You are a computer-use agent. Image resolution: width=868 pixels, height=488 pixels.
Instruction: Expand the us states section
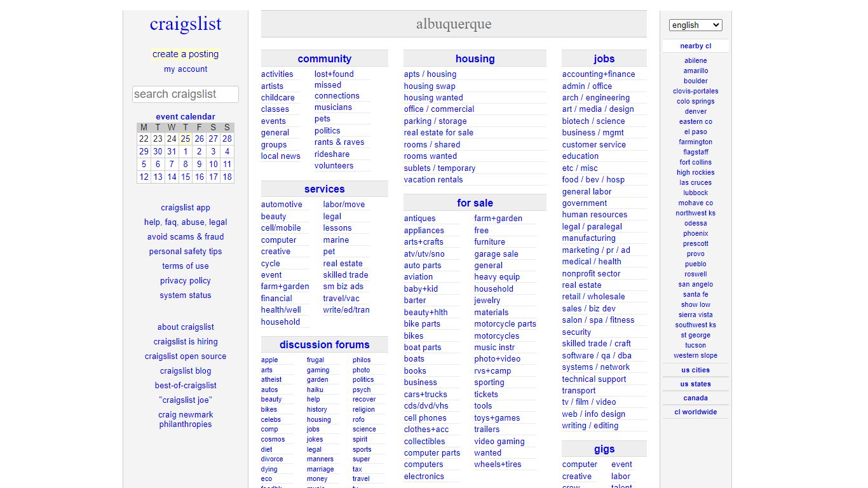(695, 384)
